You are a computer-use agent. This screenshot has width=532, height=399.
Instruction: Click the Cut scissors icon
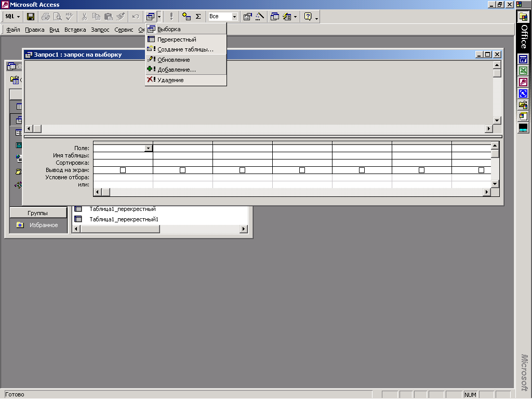tap(85, 16)
